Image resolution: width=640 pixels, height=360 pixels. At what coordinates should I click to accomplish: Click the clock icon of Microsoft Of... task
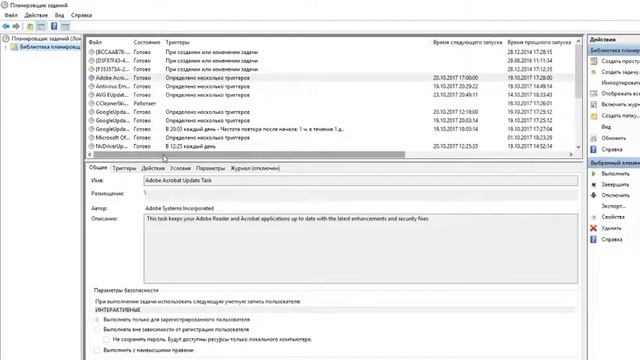click(91, 138)
